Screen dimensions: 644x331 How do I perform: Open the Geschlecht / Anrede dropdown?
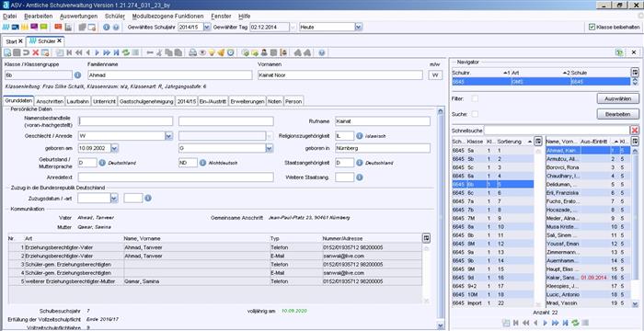click(x=168, y=136)
